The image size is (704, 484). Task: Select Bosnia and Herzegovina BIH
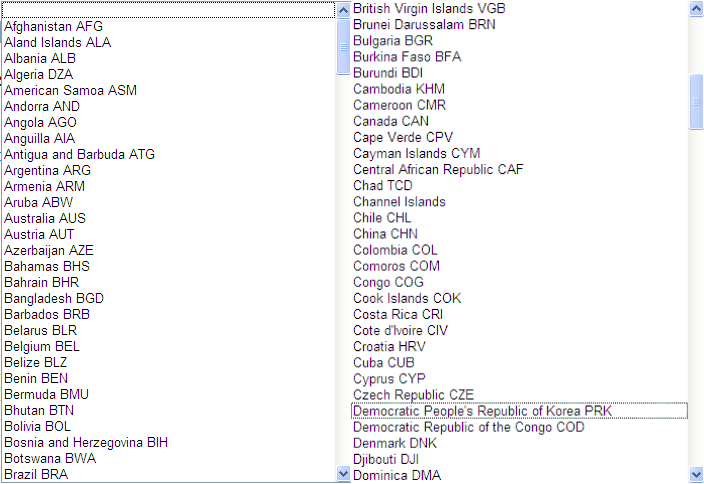click(x=86, y=443)
